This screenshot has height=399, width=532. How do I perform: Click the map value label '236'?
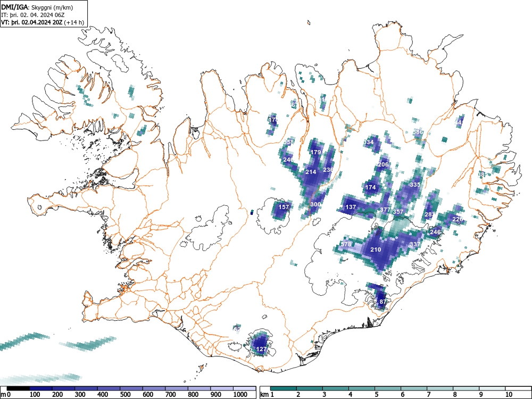(x=328, y=170)
